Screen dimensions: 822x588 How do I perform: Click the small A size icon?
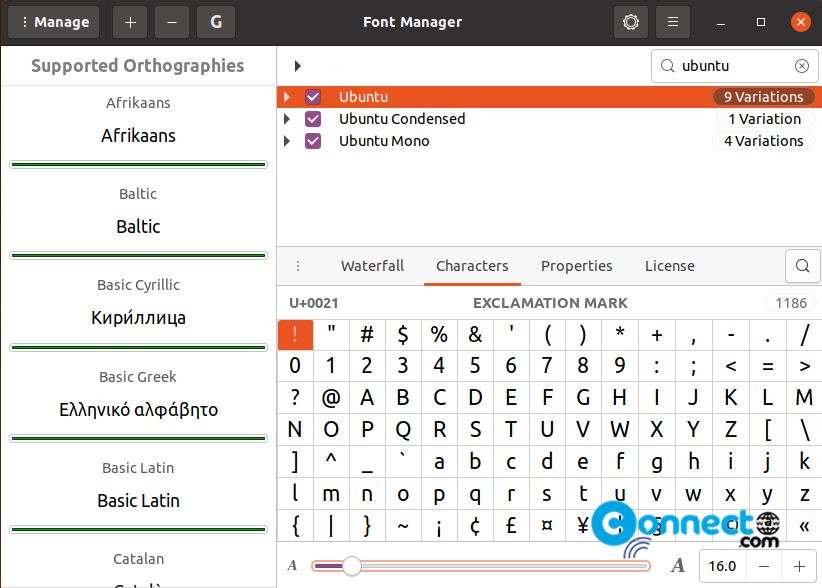pos(292,566)
